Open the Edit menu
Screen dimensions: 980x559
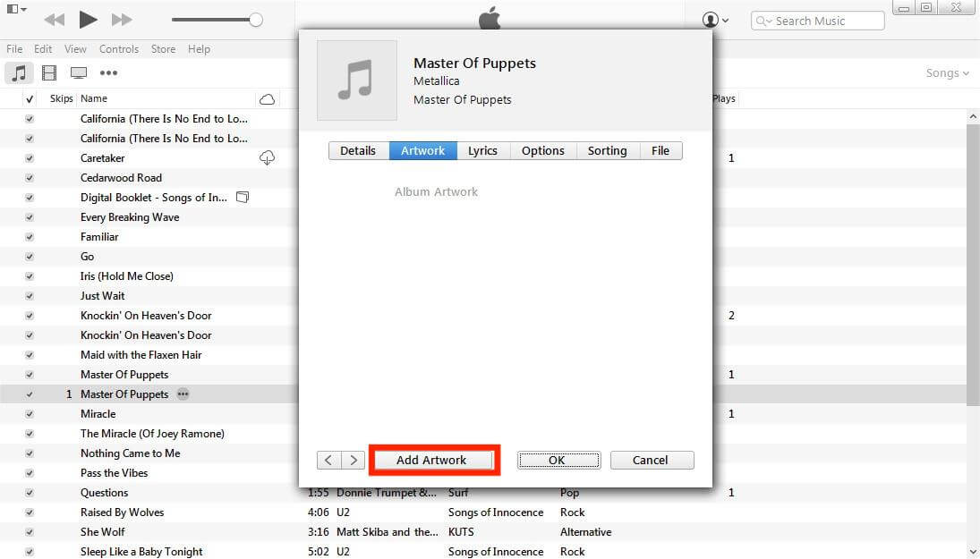coord(43,48)
